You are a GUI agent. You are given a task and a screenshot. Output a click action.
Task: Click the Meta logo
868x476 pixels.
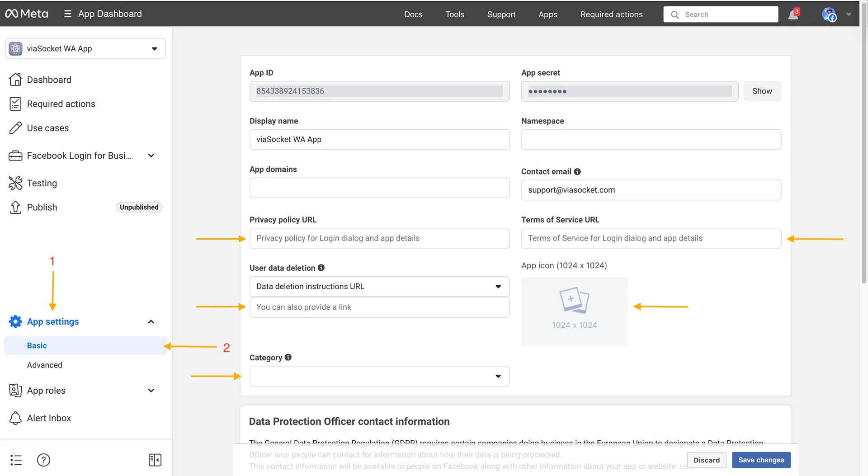(x=27, y=14)
